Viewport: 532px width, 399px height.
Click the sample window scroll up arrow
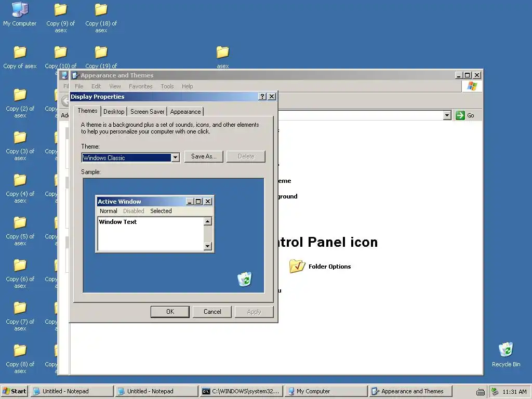pos(208,221)
